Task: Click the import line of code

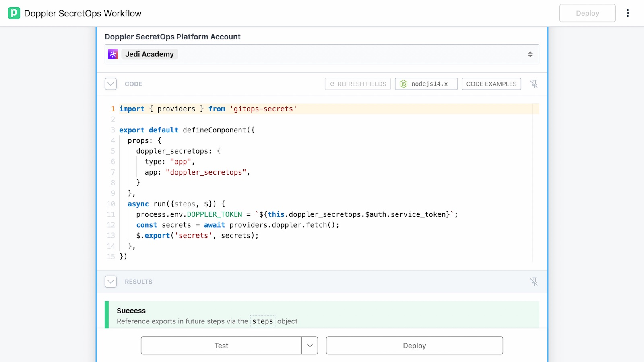Action: coord(208,109)
